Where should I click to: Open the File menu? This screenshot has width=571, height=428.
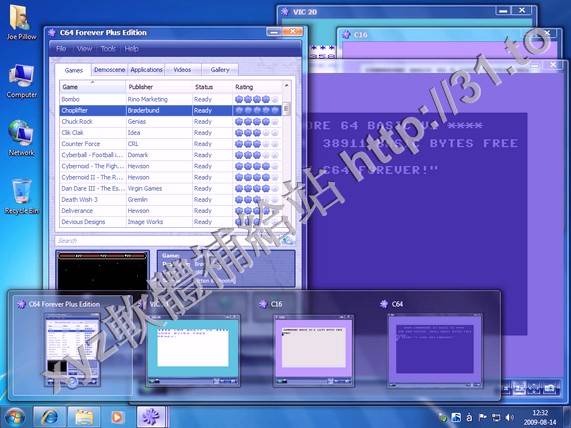click(x=61, y=48)
